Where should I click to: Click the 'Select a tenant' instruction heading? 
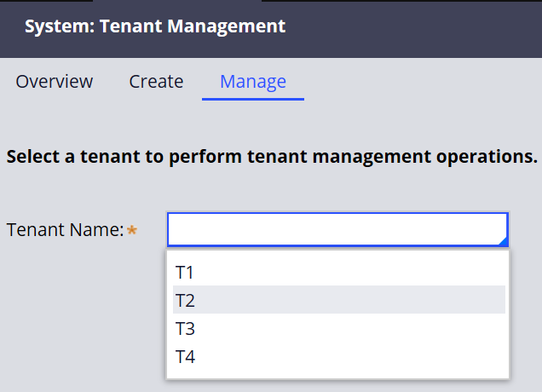[x=272, y=157]
